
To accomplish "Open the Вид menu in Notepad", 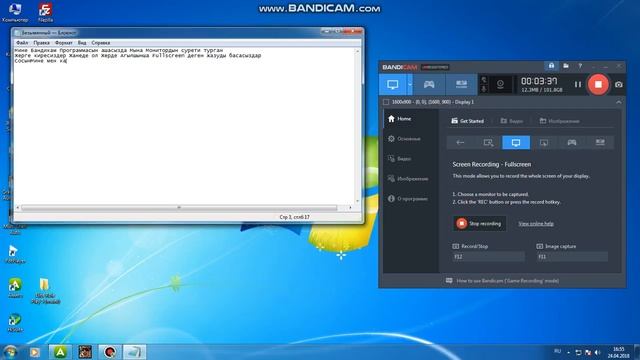I will [82, 42].
